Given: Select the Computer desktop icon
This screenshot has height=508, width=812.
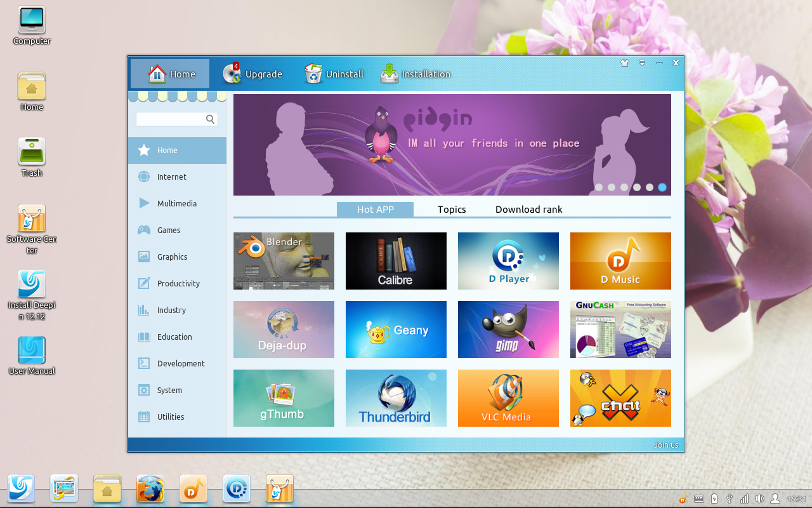Looking at the screenshot, I should coord(32,26).
